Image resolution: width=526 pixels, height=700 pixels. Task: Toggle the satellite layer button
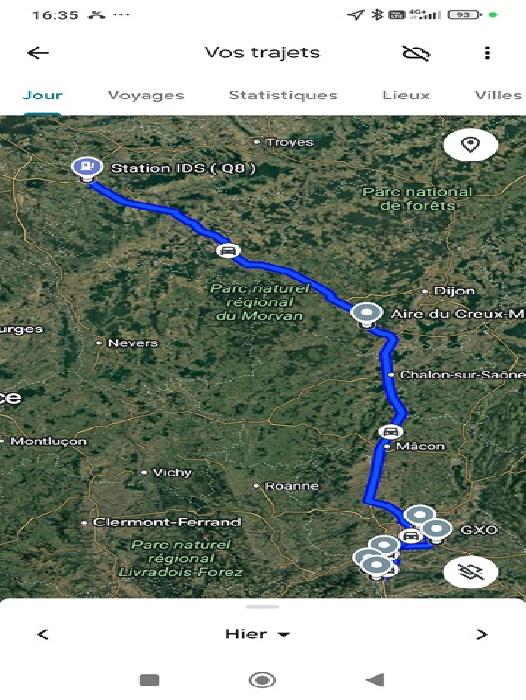[471, 572]
